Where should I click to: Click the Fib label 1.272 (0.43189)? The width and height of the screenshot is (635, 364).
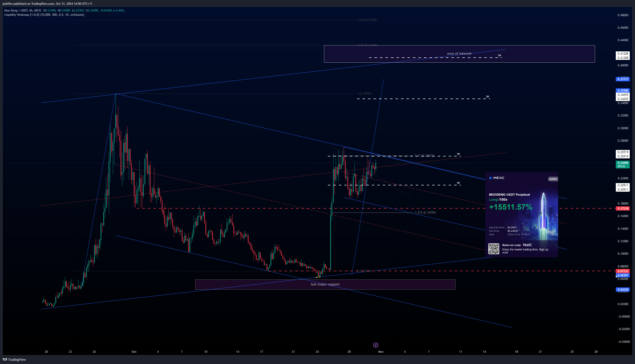click(x=367, y=45)
